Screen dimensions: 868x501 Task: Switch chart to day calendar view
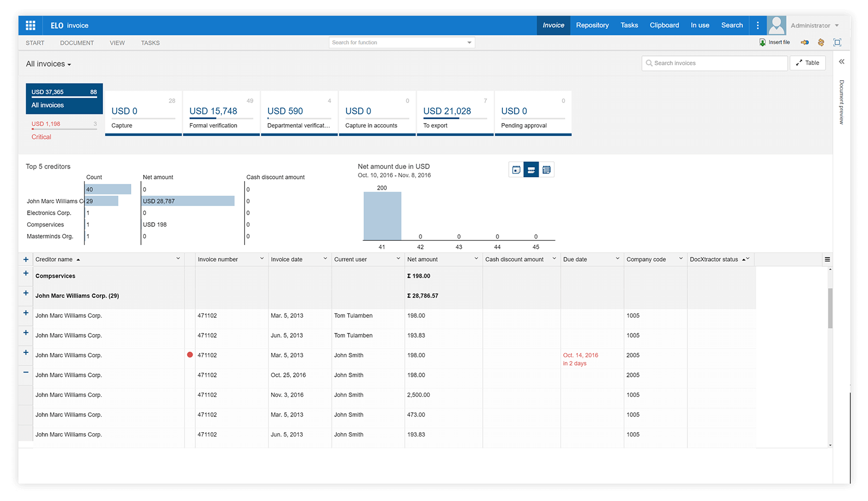click(516, 170)
